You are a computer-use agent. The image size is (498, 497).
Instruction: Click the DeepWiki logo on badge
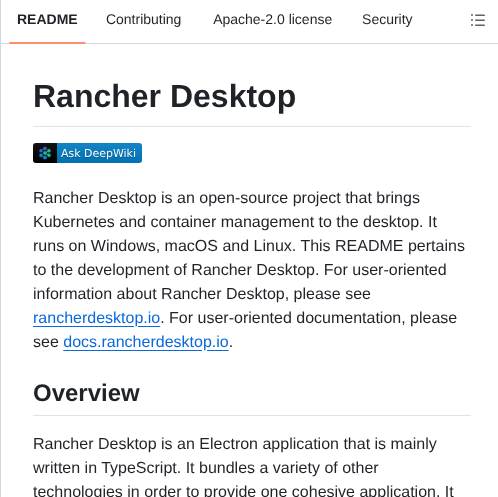point(45,153)
